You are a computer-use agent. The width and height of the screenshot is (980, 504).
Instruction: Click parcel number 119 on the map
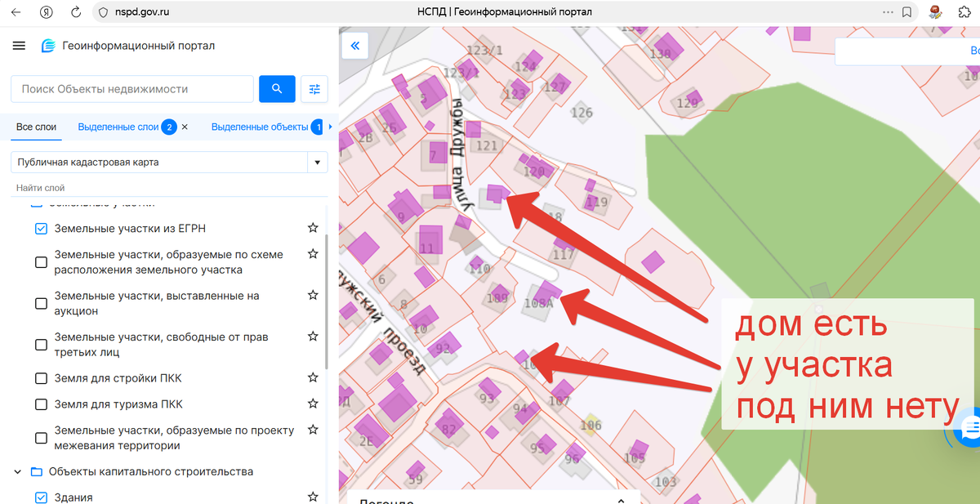tap(597, 202)
